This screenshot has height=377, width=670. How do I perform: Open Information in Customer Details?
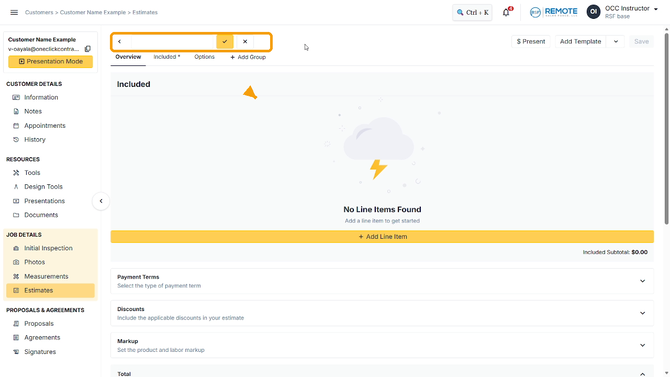click(x=41, y=97)
